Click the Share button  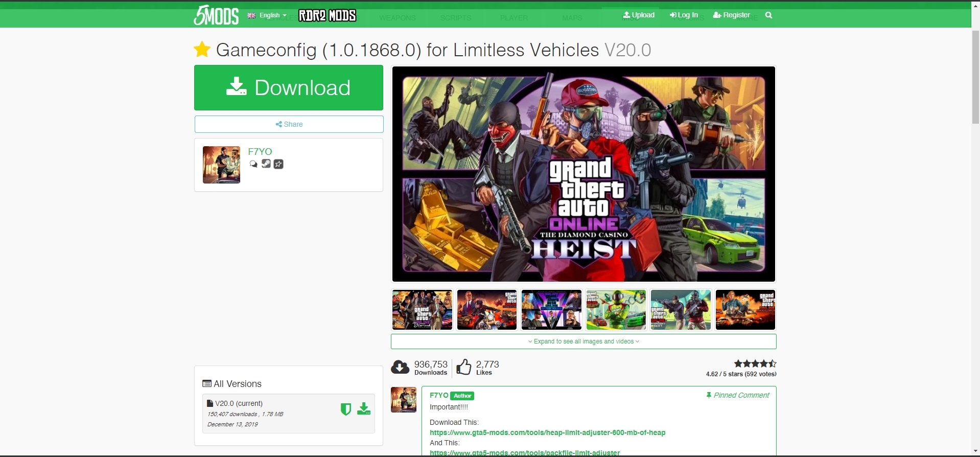point(289,124)
